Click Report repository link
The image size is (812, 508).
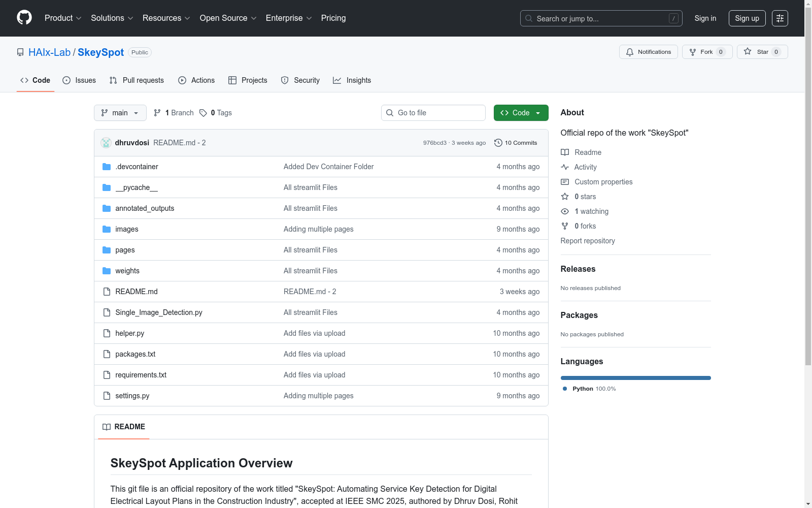tap(588, 241)
